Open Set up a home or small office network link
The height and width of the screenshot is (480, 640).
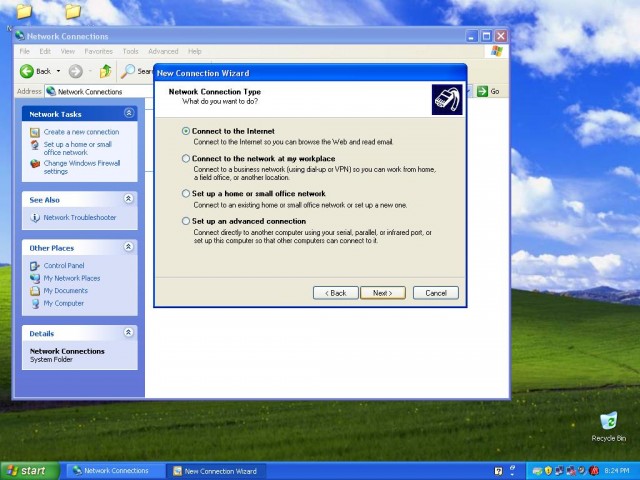coord(78,148)
